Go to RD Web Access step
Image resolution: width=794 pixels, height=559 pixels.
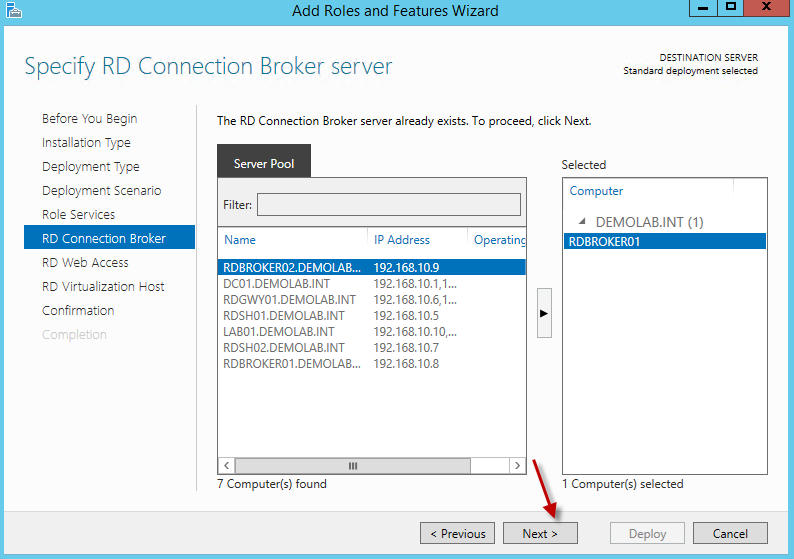(85, 262)
